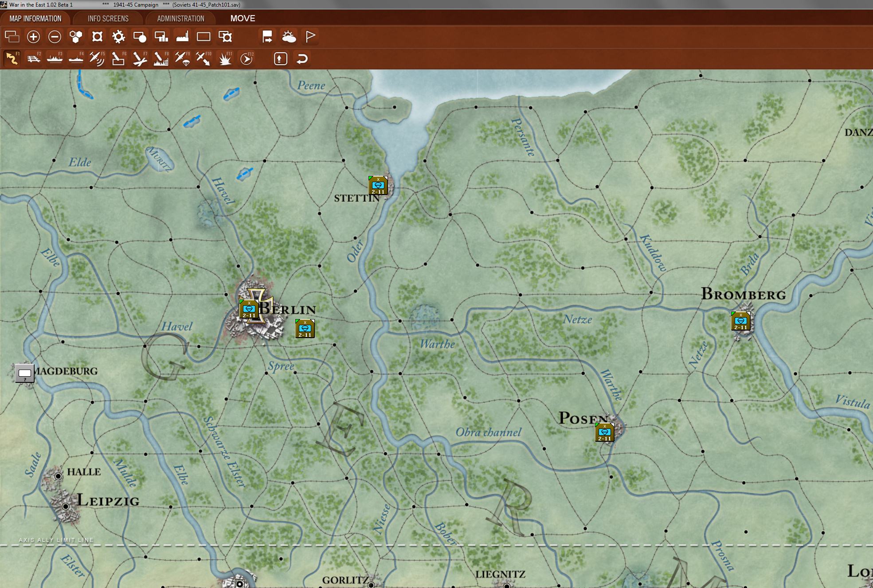Click the fortification-shaped map toggle icon

pyautogui.click(x=97, y=36)
